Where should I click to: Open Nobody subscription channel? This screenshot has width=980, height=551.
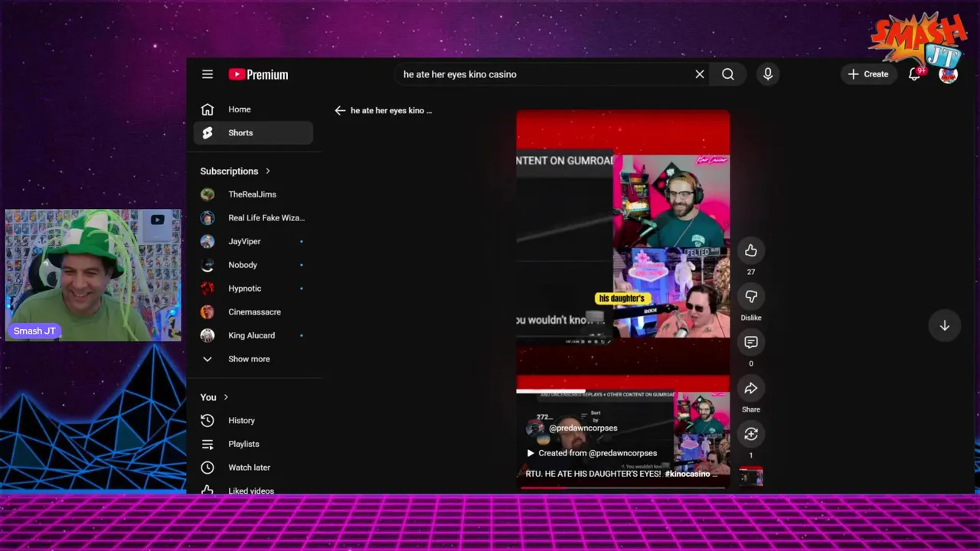click(253, 265)
